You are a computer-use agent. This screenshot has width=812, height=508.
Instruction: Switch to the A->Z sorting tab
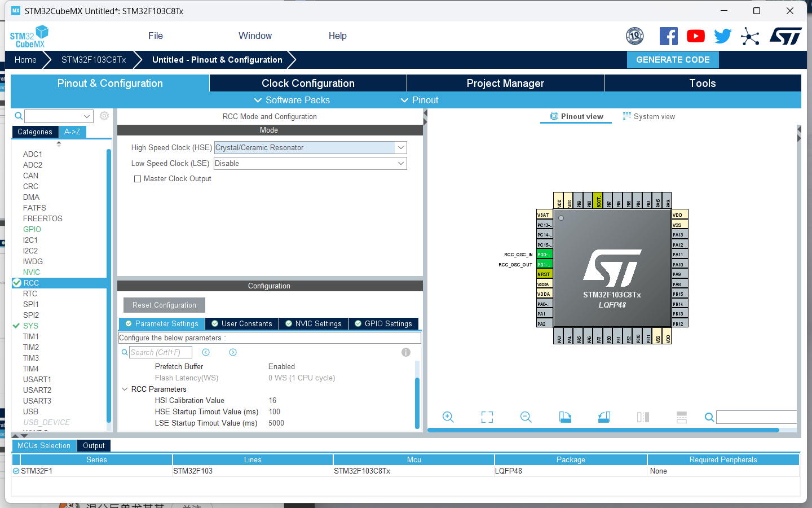point(72,132)
